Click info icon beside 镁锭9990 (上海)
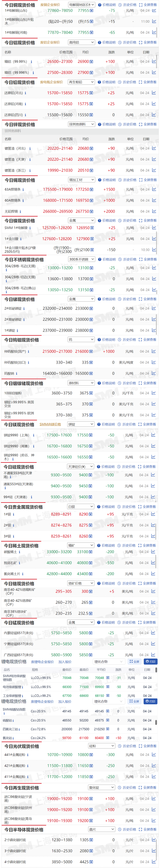Screen dimensions: 160x868 click(x=33, y=435)
